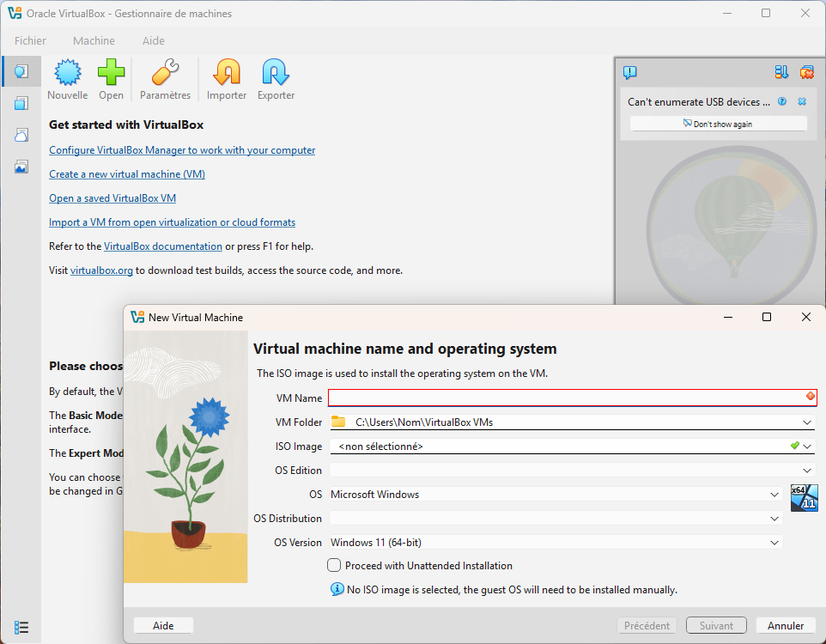
Task: Expand the ISO Image dropdown arrow
Action: tap(808, 447)
